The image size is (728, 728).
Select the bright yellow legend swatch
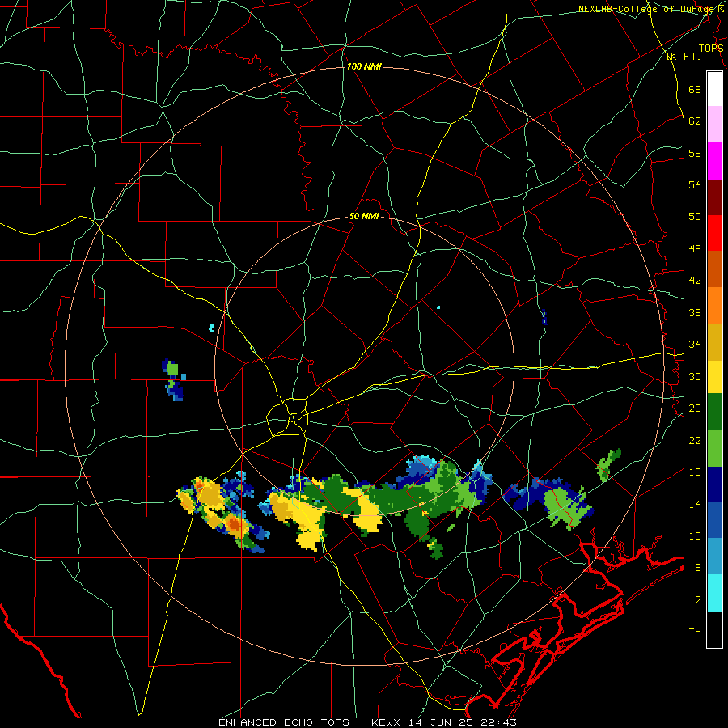pyautogui.click(x=714, y=377)
